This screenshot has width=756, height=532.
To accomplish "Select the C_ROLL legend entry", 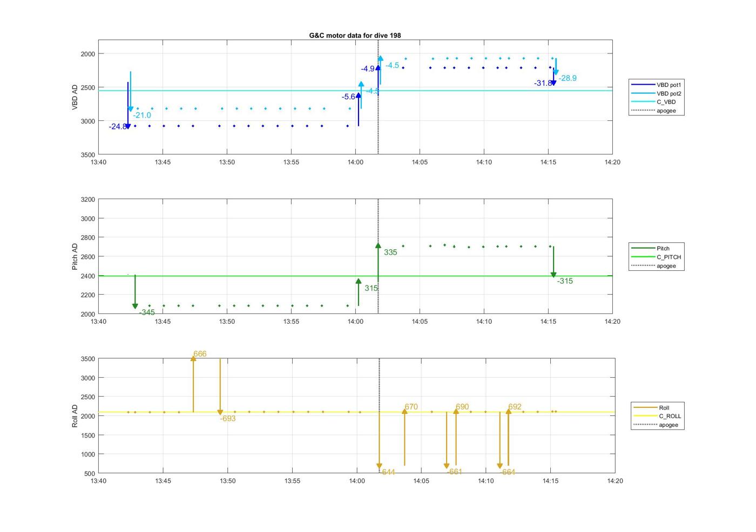I will (x=658, y=416).
